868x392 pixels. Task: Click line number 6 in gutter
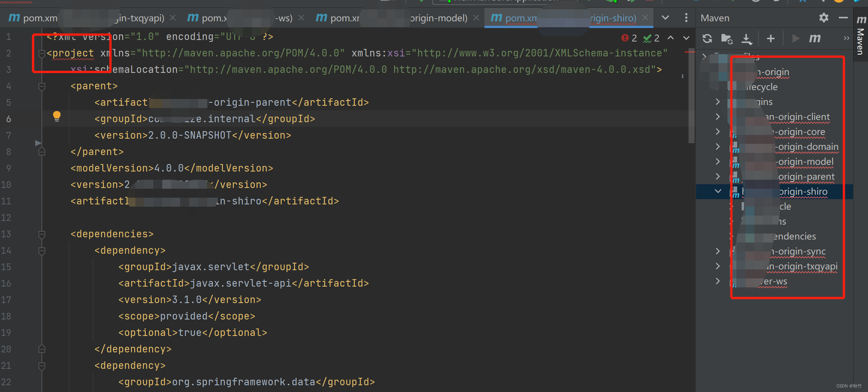pos(8,119)
